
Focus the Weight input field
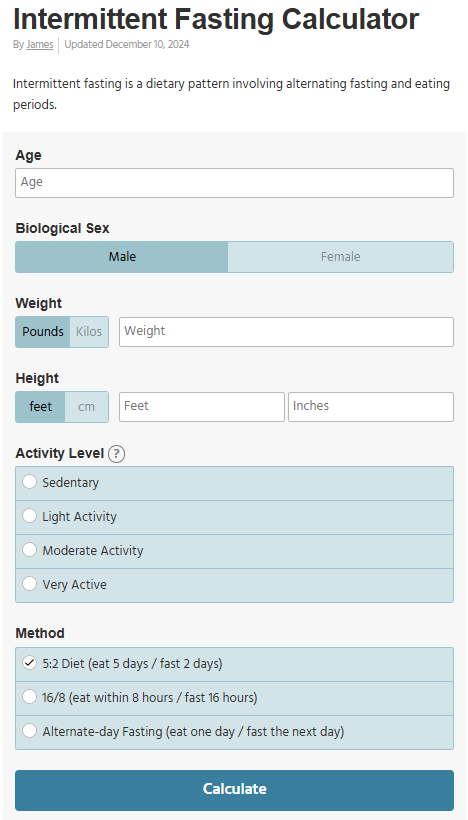coord(287,332)
